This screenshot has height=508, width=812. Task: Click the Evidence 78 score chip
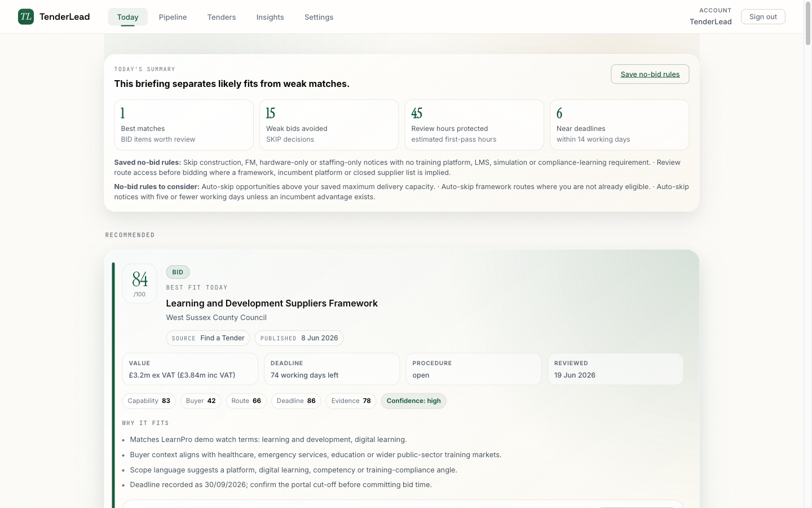(351, 401)
